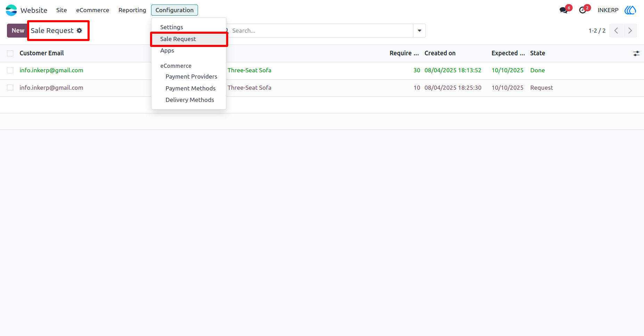Open the messages chat icon
The image size is (644, 336).
563,10
